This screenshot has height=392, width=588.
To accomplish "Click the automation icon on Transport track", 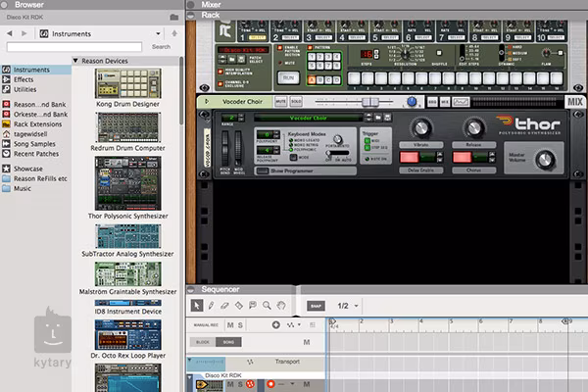I will tap(250, 362).
